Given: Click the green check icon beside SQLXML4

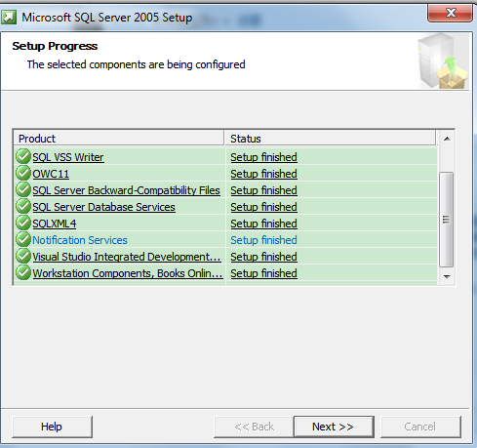Looking at the screenshot, I should pos(23,223).
